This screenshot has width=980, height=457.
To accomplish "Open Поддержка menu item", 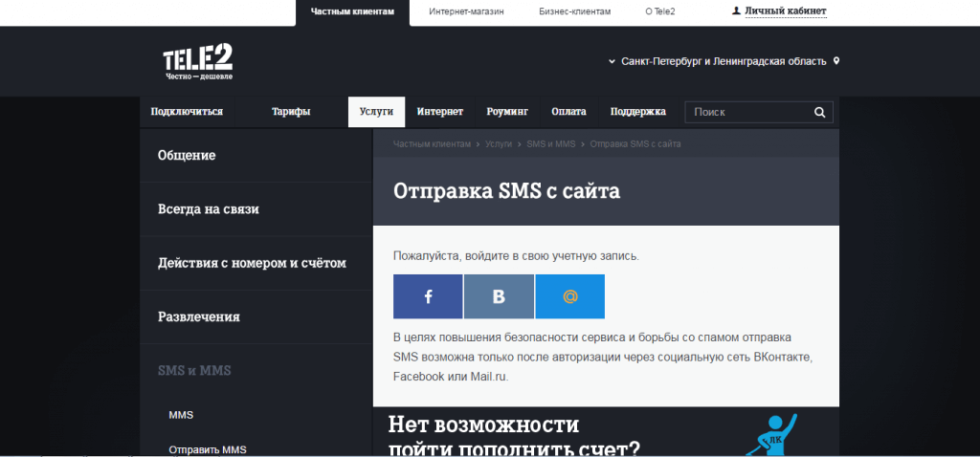I will [x=638, y=112].
